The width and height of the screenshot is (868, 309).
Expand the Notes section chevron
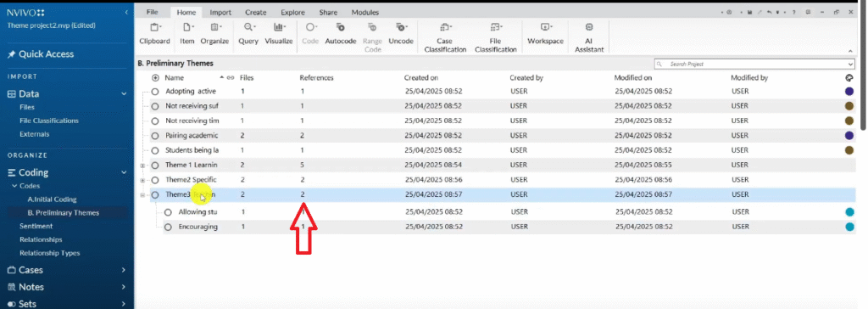click(124, 288)
